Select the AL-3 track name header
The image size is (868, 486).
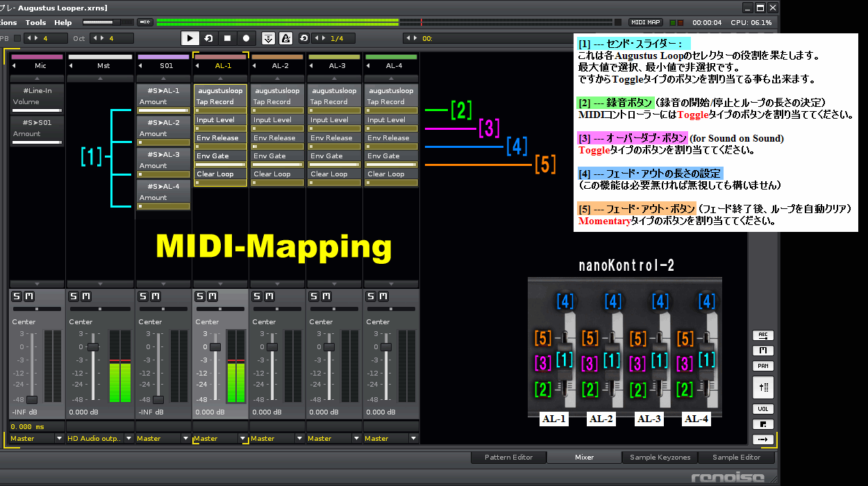pyautogui.click(x=337, y=66)
